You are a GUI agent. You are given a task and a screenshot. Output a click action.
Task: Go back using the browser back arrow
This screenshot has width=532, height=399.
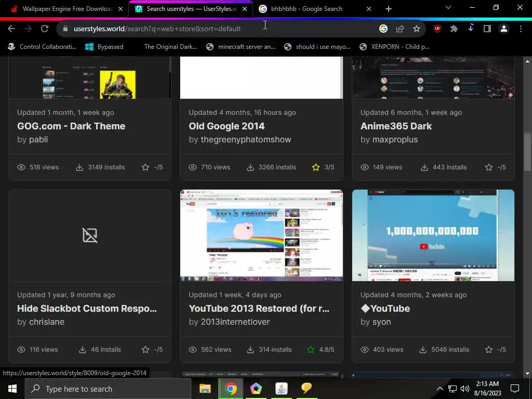(11, 29)
